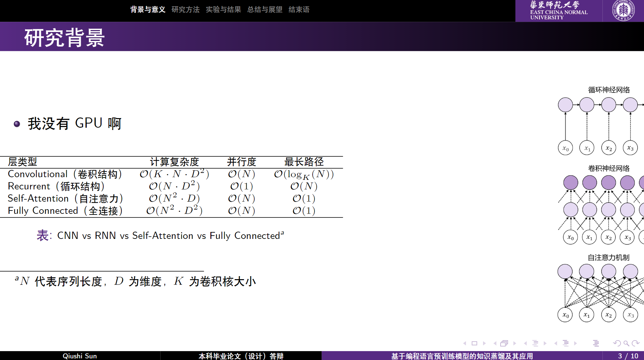
Task: Click the go-back curved arrow icon
Action: (x=617, y=343)
